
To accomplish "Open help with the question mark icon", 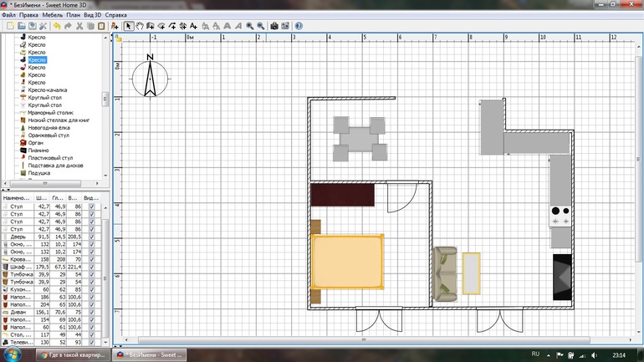I will coord(299,26).
